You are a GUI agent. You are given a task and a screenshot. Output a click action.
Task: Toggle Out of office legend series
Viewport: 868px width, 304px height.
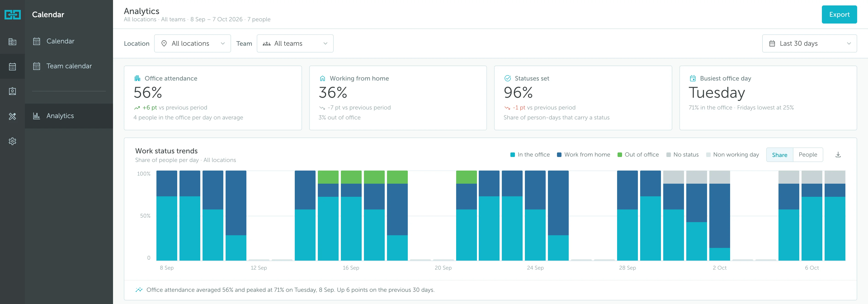point(638,155)
